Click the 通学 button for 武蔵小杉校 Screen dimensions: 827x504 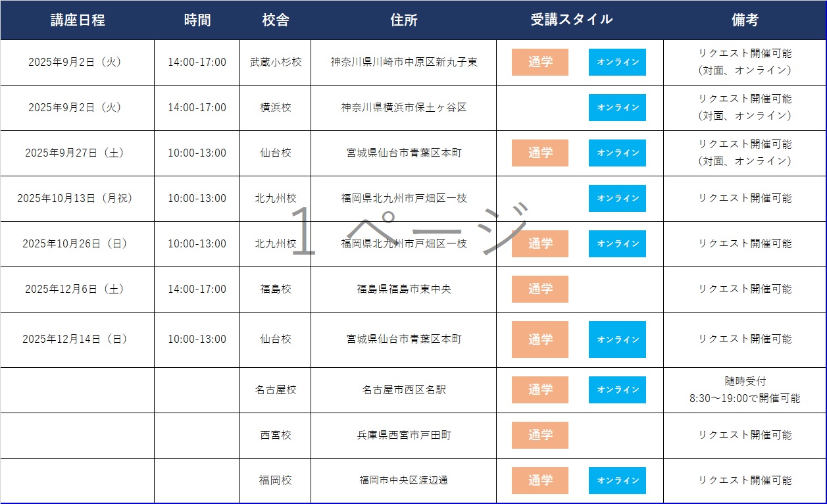pos(540,63)
